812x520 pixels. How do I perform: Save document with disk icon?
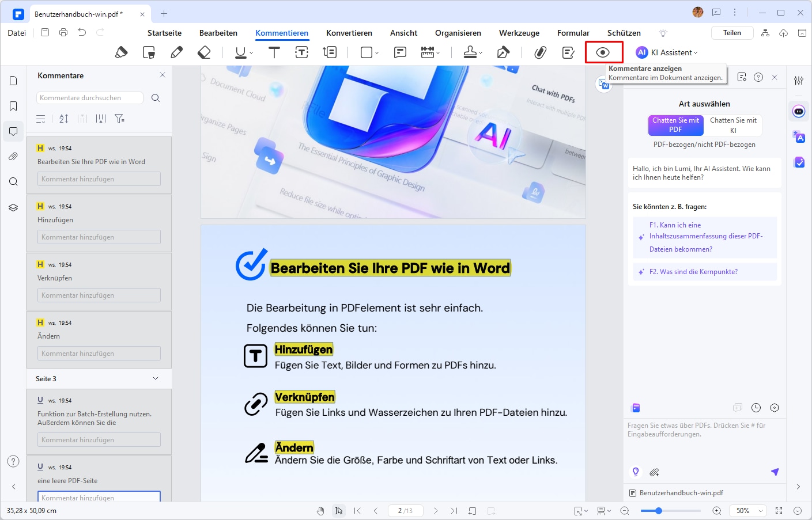coord(45,32)
